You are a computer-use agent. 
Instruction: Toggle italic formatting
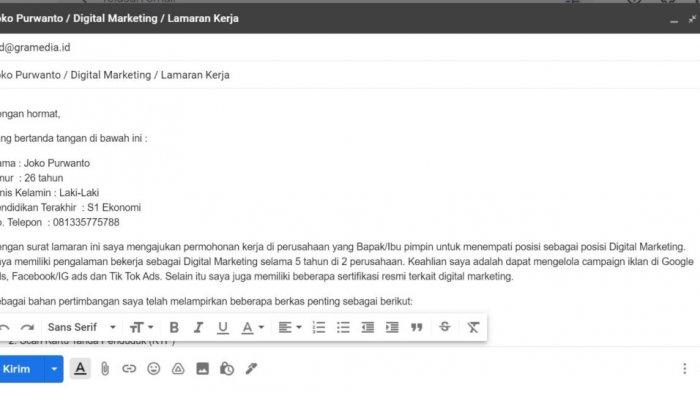[198, 328]
